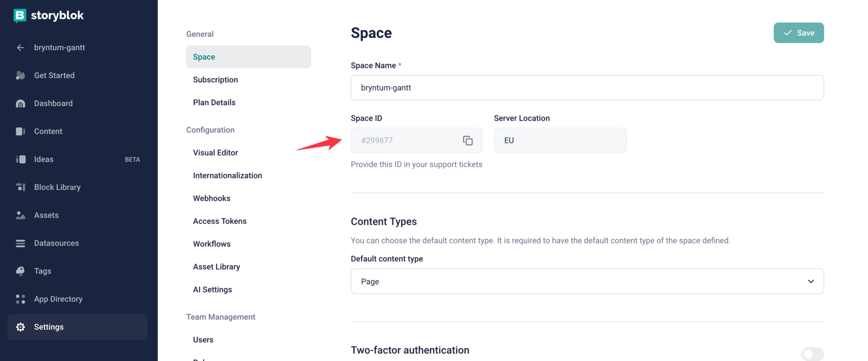Image resolution: width=868 pixels, height=361 pixels.
Task: Click the Block Library icon
Action: pyautogui.click(x=20, y=187)
